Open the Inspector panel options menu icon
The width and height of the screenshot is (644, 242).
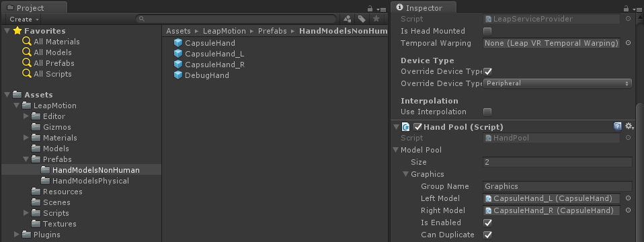pos(637,9)
